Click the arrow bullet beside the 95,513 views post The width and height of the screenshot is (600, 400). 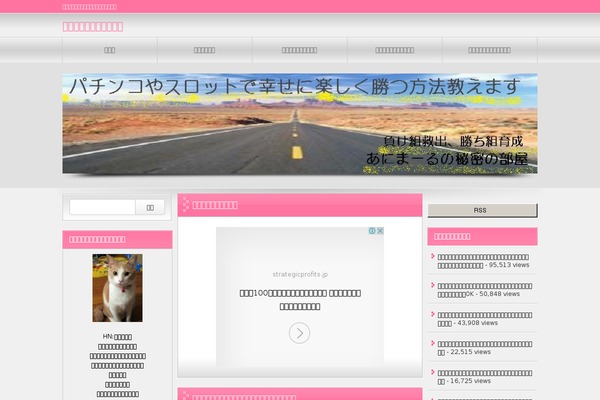click(433, 256)
